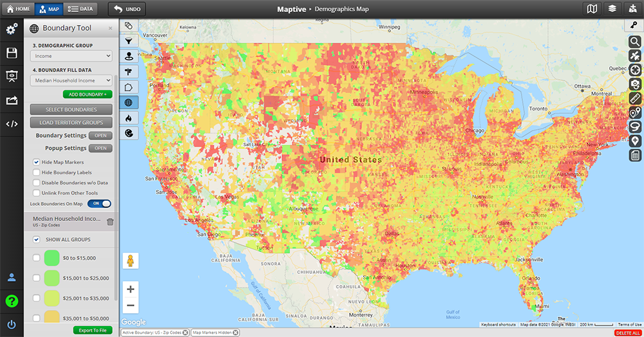Click the $0 to $15,000 color swatch
644x337 pixels.
[52, 258]
